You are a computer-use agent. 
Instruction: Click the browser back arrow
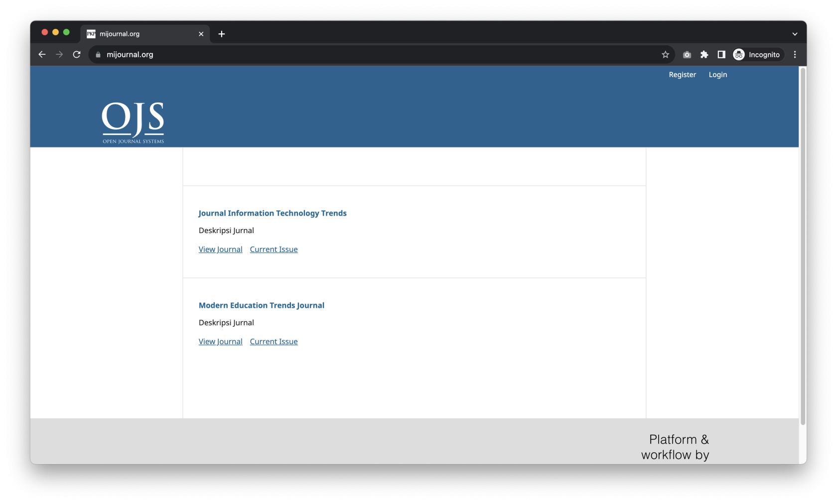[x=42, y=54]
